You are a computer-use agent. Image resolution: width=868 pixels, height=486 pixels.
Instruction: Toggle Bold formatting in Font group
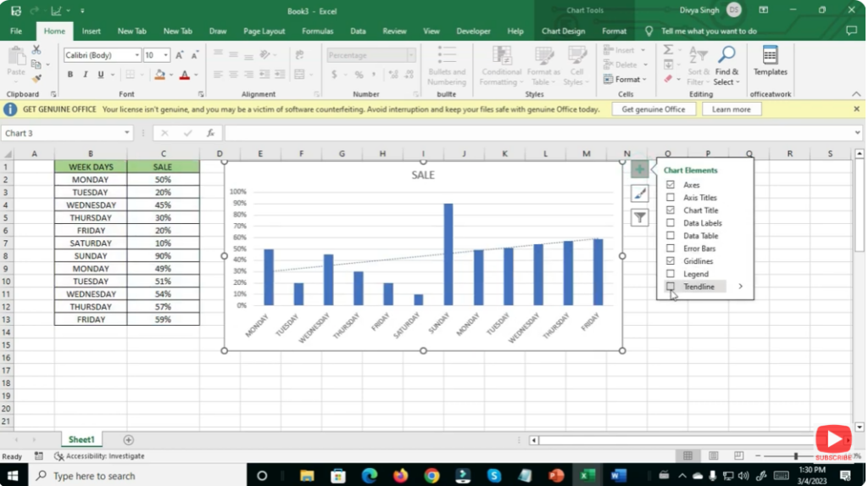(x=70, y=75)
